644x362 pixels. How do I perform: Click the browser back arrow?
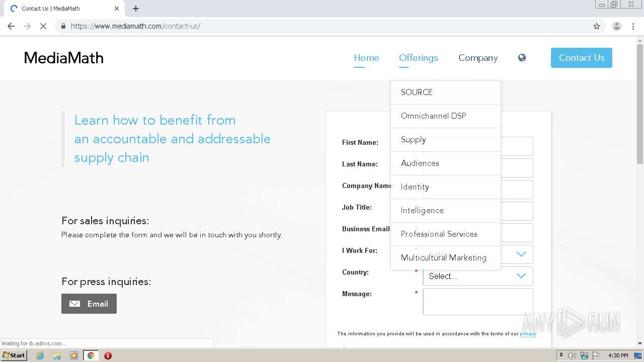(x=11, y=26)
